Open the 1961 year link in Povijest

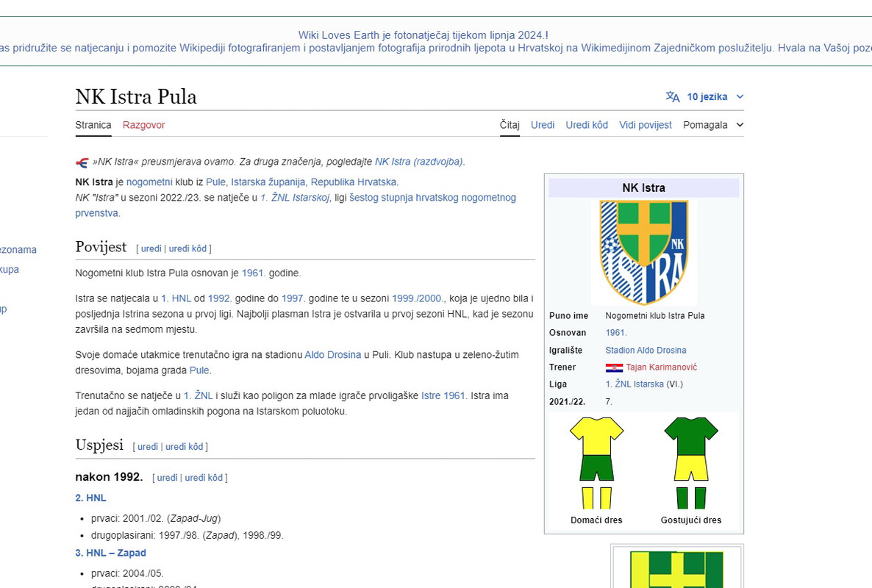pos(252,273)
